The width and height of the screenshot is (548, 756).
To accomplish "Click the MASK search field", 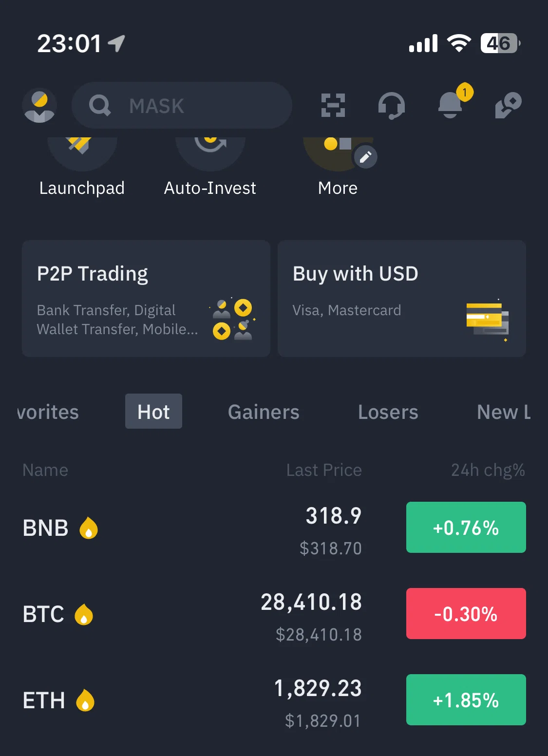I will 182,105.
